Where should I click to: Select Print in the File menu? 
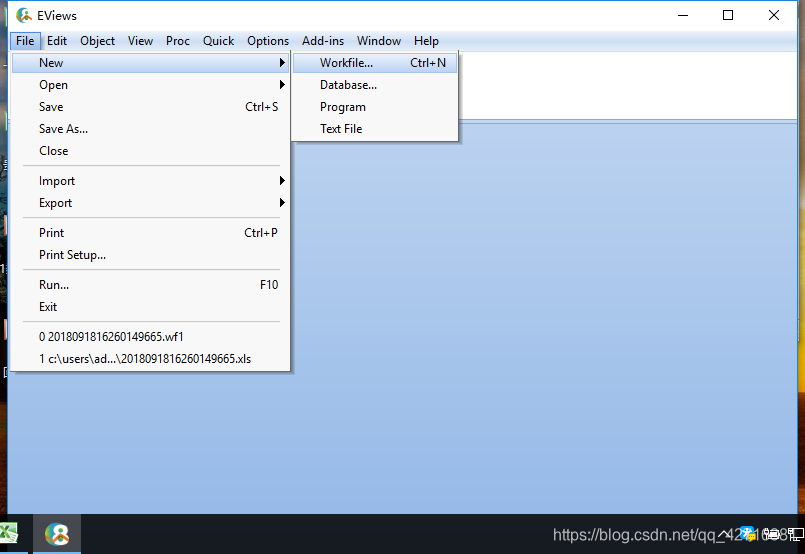click(151, 233)
